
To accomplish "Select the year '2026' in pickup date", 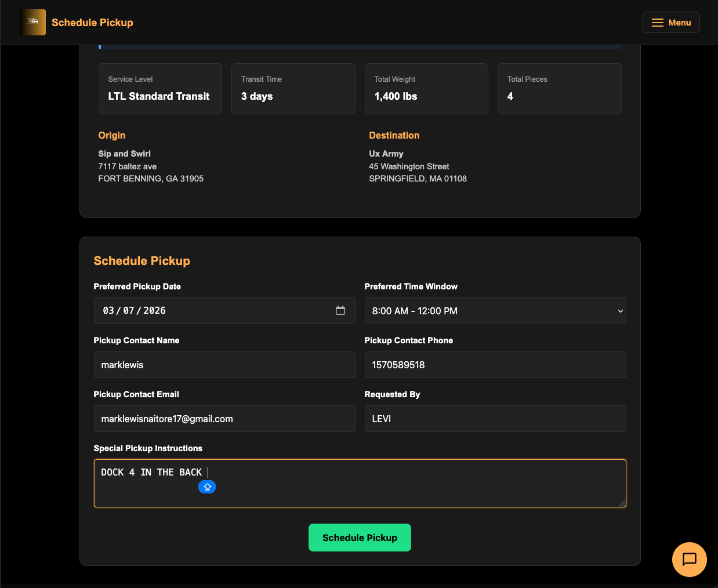I will click(x=154, y=311).
